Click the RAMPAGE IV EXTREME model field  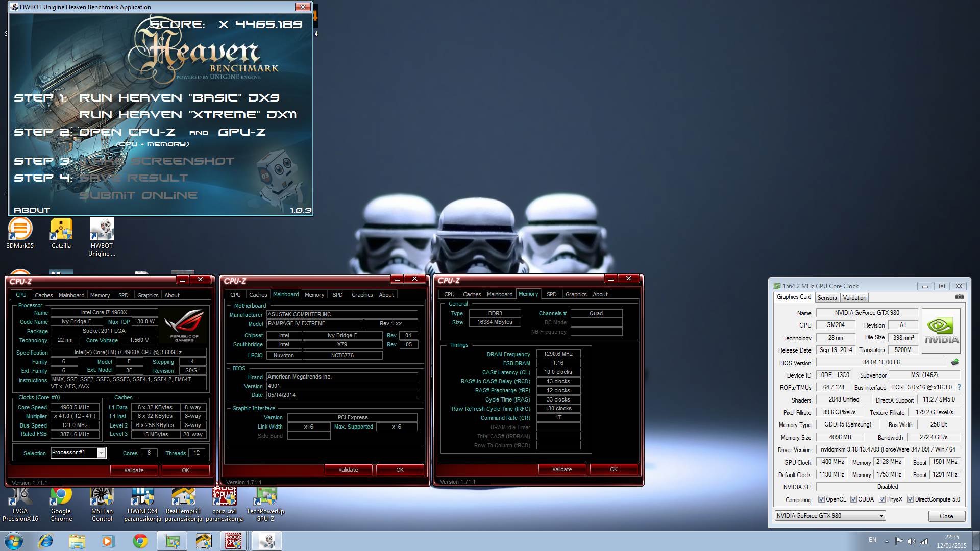pos(314,323)
